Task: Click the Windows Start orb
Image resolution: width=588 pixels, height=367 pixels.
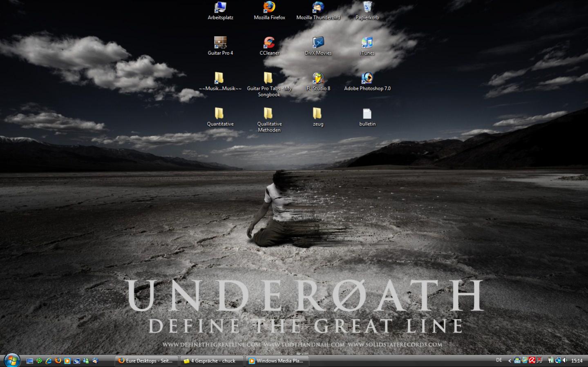Action: [12, 360]
